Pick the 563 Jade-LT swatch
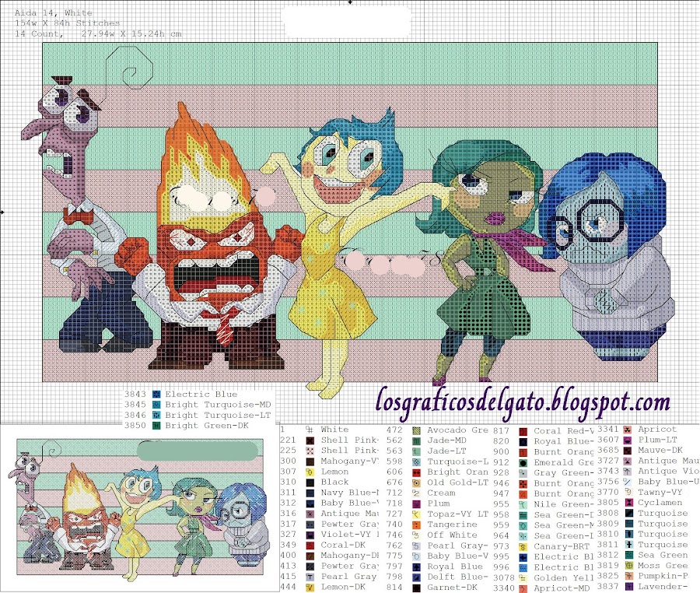This screenshot has height=593, width=700. coord(416,451)
